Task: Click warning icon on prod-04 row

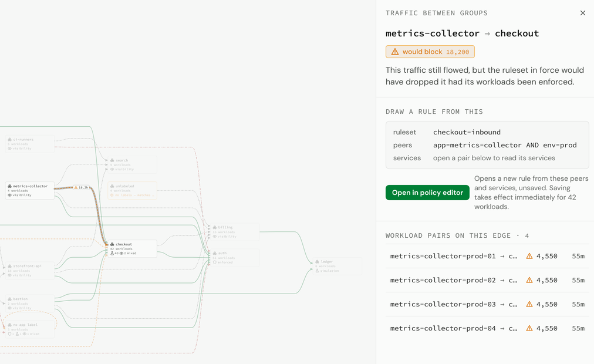Action: (529, 328)
